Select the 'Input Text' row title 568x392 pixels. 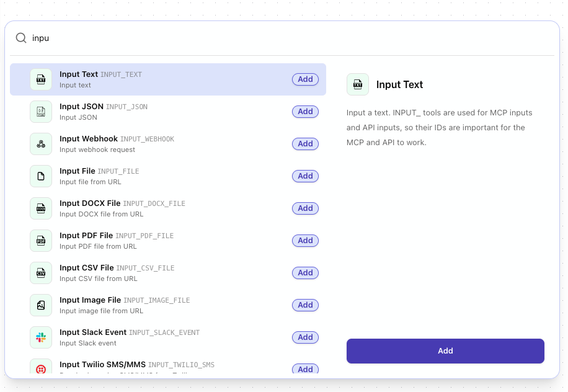click(79, 74)
